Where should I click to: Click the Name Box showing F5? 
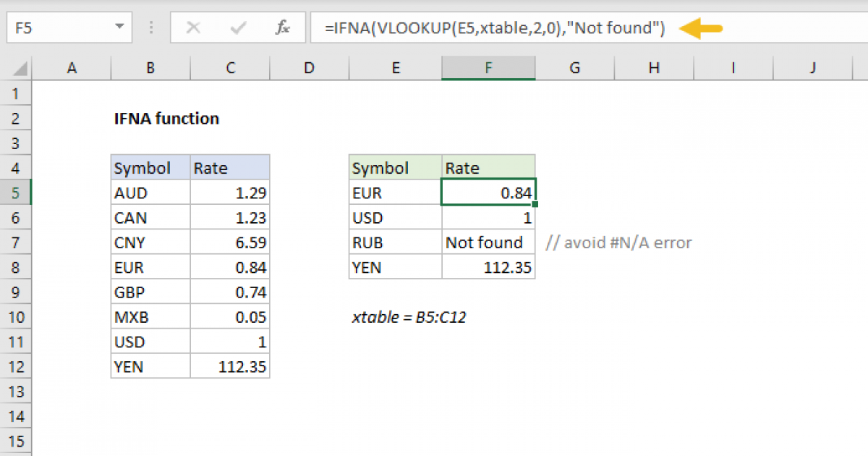click(x=58, y=27)
